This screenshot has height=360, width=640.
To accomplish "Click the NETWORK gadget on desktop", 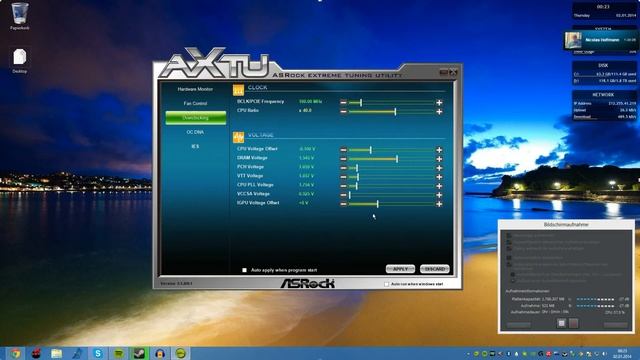I will coord(604,106).
